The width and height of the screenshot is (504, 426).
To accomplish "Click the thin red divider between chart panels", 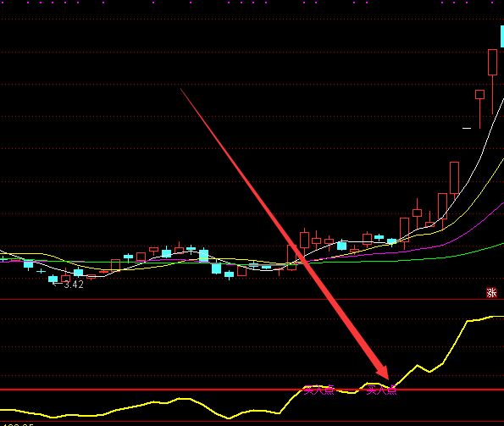I will [x=252, y=300].
